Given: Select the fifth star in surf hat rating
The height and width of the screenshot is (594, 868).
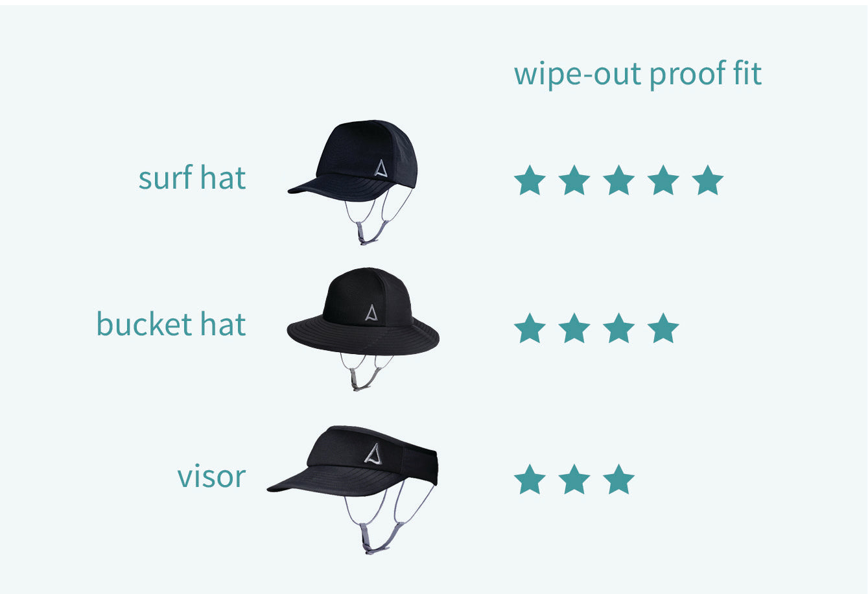Looking at the screenshot, I should click(x=707, y=180).
